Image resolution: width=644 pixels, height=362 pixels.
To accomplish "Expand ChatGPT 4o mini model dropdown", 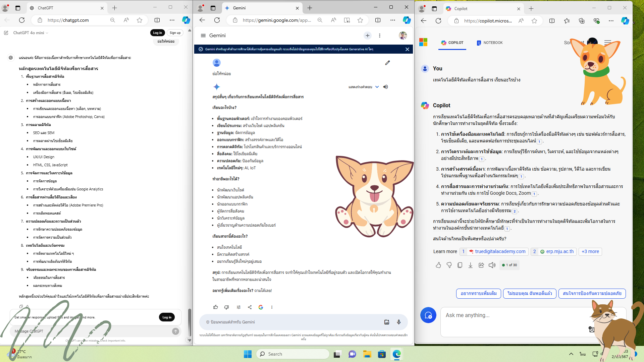I will [31, 33].
